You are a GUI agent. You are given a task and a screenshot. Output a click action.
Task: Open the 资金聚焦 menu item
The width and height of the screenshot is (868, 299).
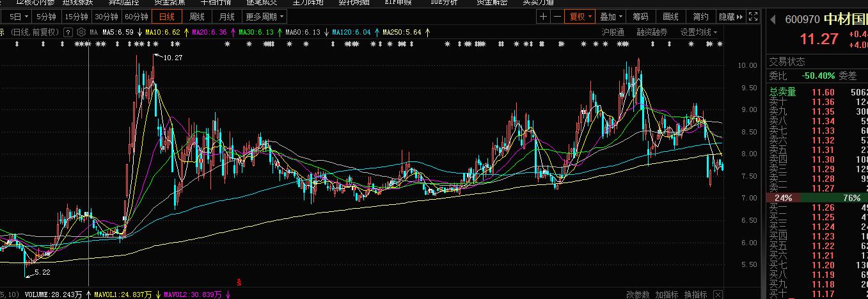pos(170,3)
